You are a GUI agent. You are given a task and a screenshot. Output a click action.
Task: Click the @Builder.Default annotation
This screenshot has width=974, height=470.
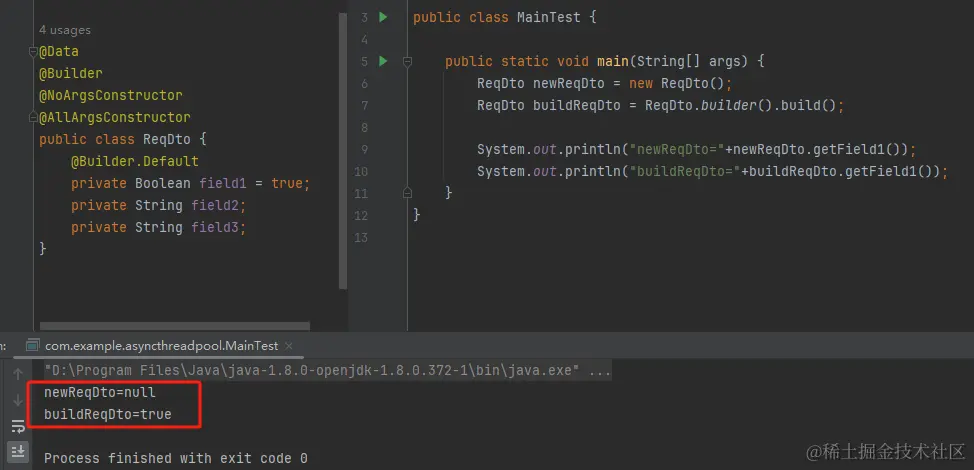(135, 161)
